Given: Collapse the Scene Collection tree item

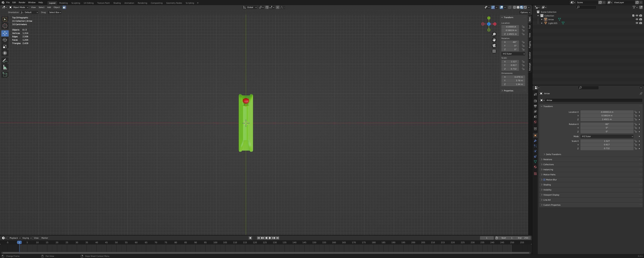Looking at the screenshot, I should pos(538,12).
